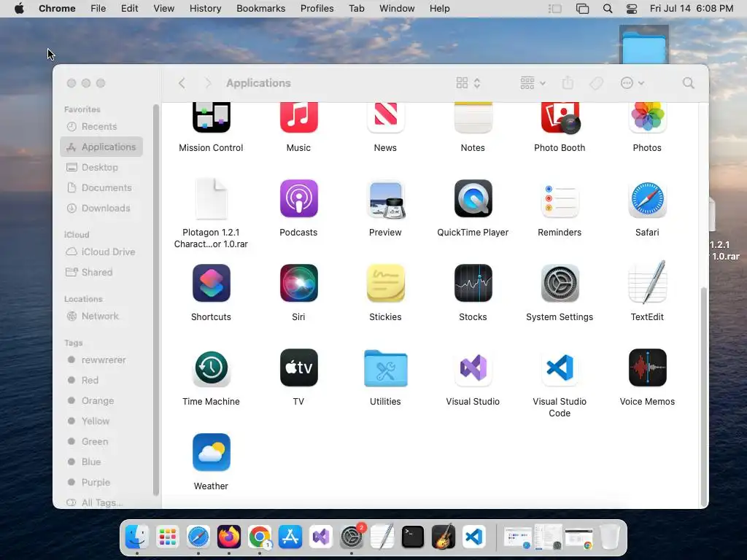Click the Edit Tags toolbar button

click(596, 83)
